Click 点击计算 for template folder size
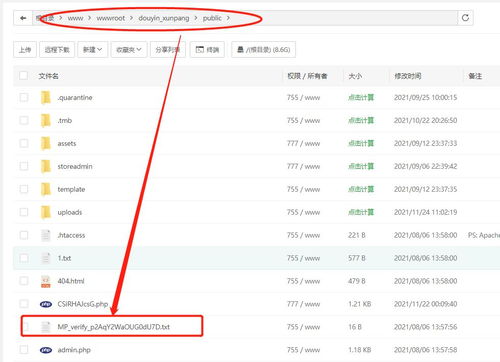 361,189
